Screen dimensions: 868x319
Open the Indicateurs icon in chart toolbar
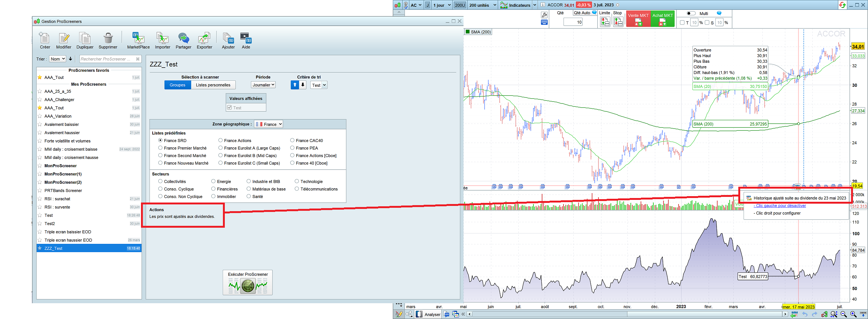coord(504,5)
